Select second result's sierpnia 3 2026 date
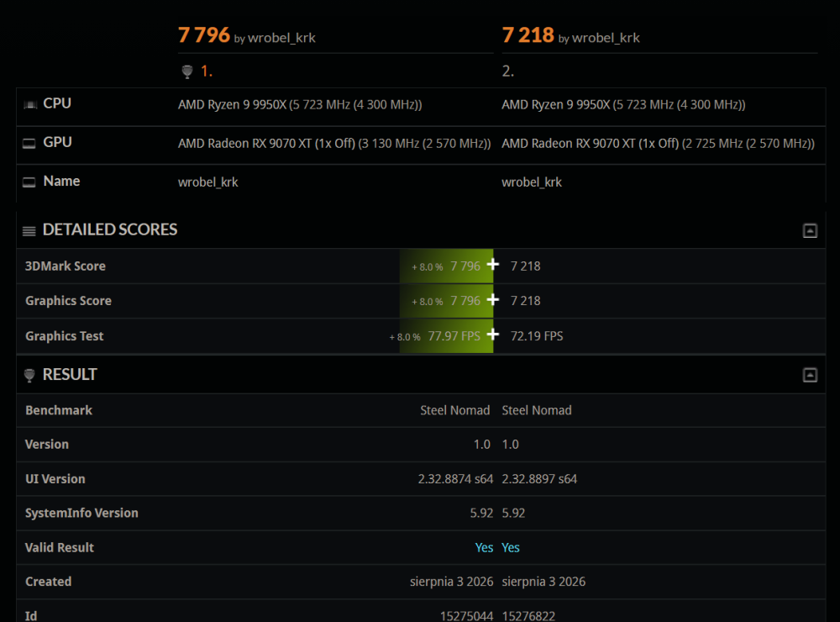 [x=543, y=582]
